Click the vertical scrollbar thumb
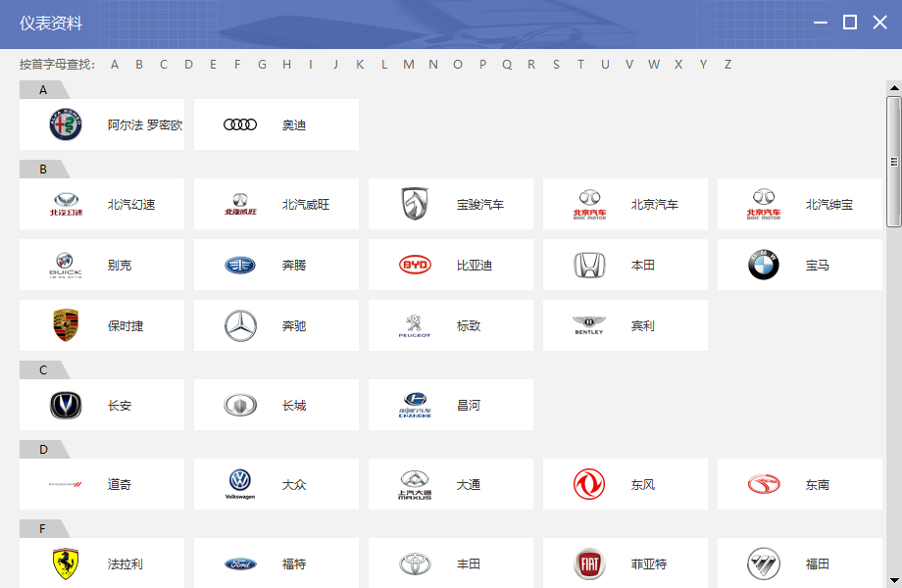902x588 pixels. 894,162
